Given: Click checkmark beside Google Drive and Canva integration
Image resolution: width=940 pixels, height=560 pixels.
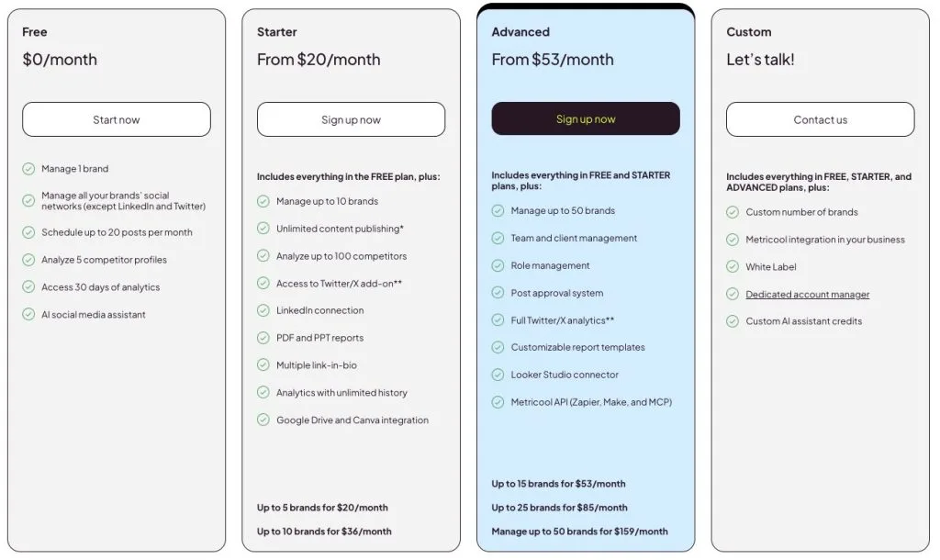Looking at the screenshot, I should coord(263,420).
